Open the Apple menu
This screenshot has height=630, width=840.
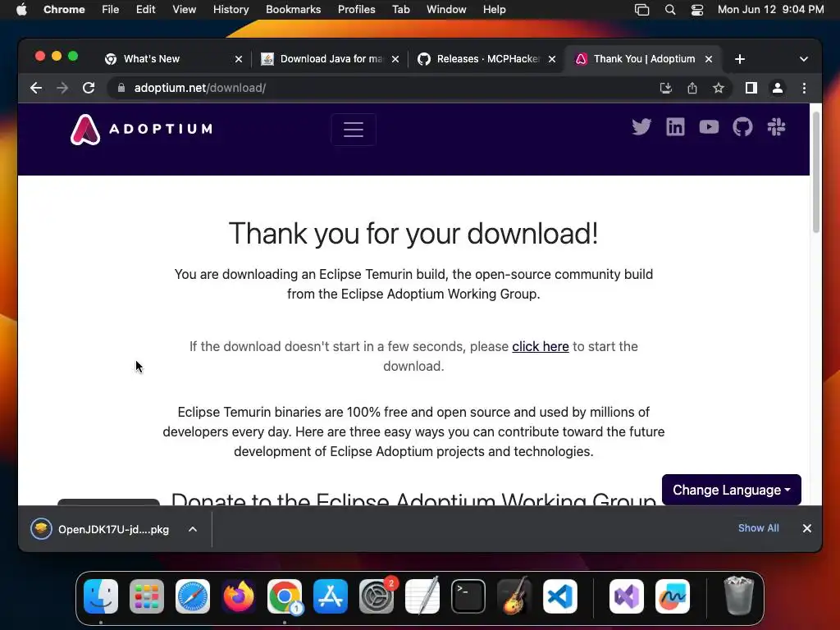point(21,10)
